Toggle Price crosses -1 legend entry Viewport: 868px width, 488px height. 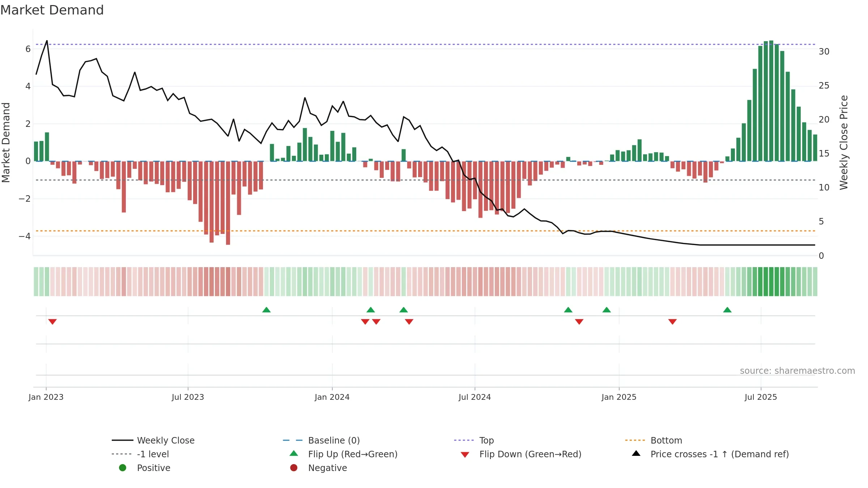(710, 454)
